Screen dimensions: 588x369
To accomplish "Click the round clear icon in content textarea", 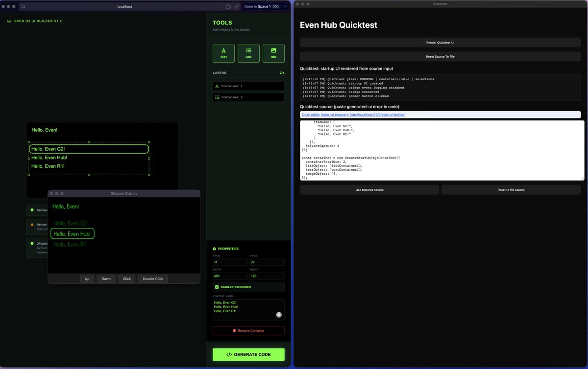I will (x=279, y=315).
